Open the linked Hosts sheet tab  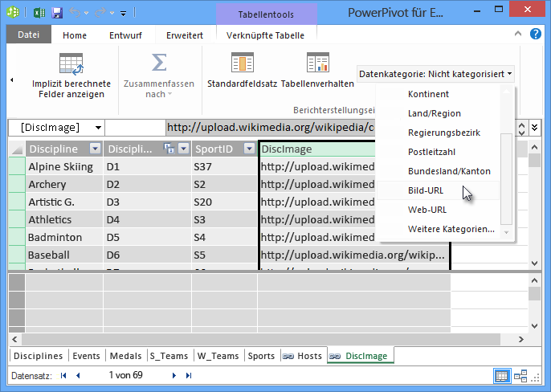(303, 356)
